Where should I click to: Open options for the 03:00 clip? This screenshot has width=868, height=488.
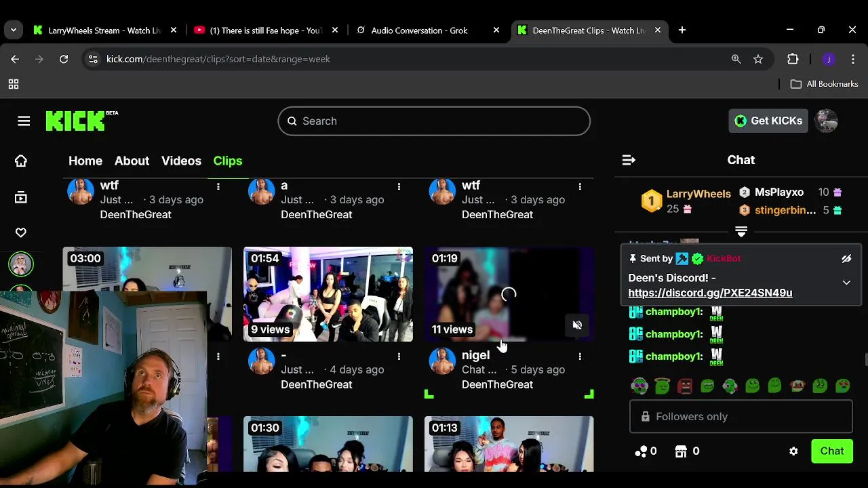218,356
